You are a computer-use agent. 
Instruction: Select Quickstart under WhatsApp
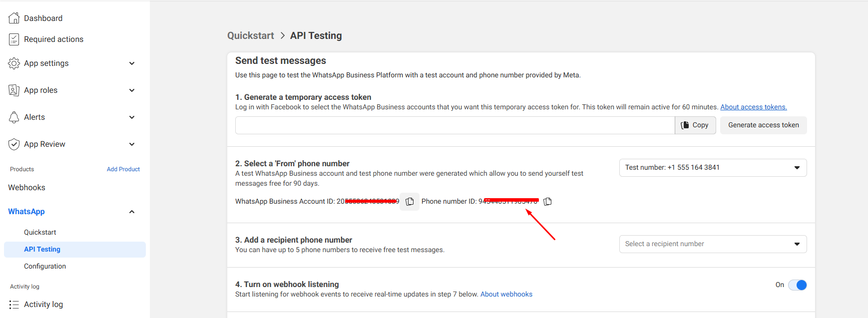[x=40, y=233]
